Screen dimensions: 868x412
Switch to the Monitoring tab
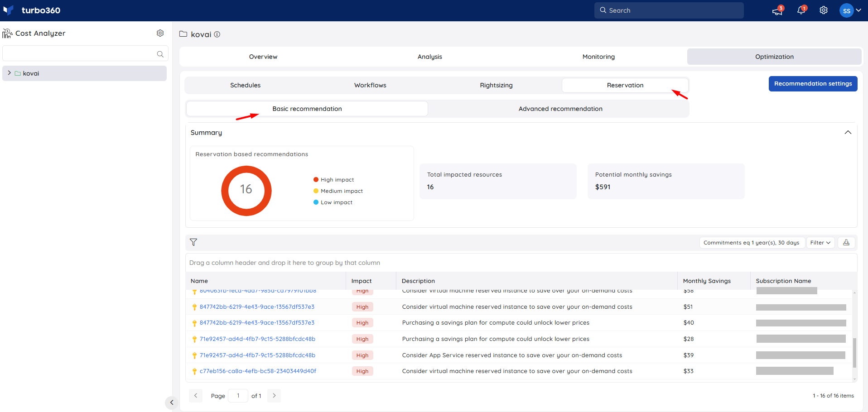(598, 57)
